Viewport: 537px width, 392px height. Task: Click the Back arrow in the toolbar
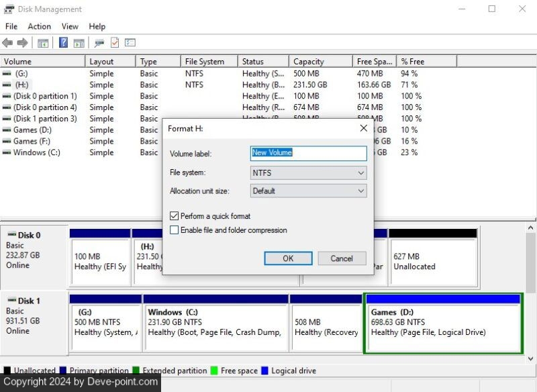click(7, 43)
